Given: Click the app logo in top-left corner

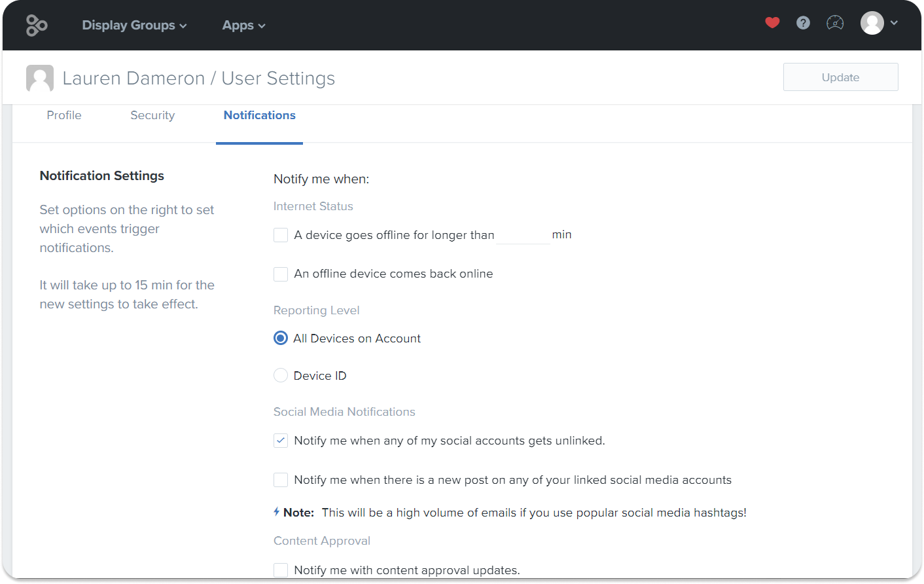Looking at the screenshot, I should 37,26.
